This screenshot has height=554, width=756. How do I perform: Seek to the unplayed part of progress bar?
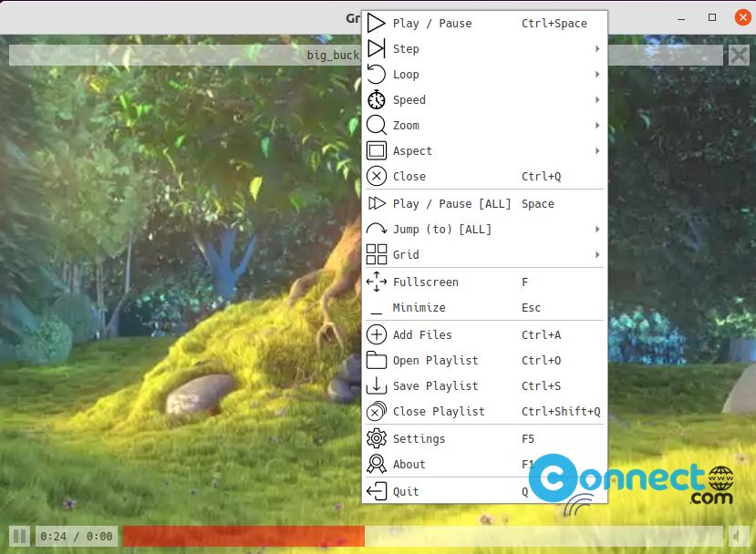[x=544, y=536]
